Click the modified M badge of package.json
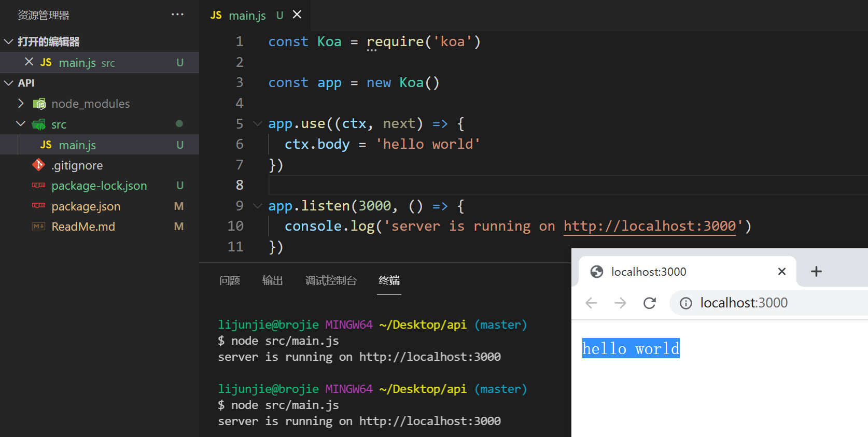 [x=179, y=206]
